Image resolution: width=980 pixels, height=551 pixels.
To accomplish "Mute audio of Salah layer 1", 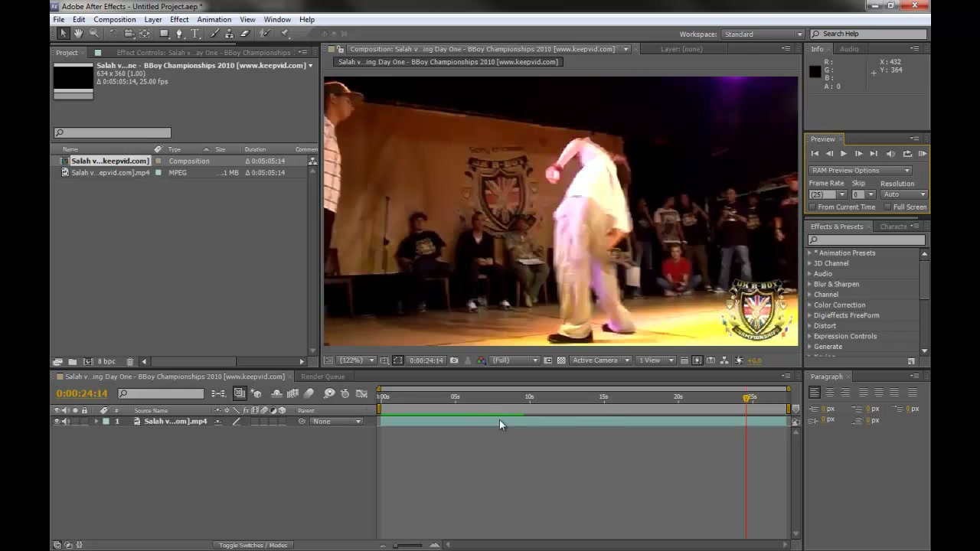I will click(66, 422).
